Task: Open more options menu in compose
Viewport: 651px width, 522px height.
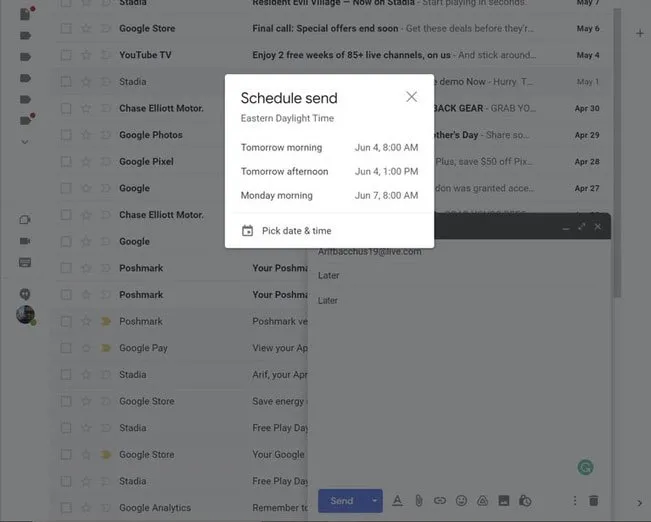Action: [x=574, y=501]
